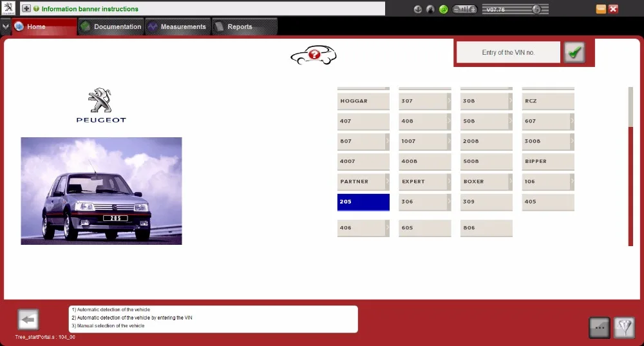
Task: Expand the 3008 model submenu arrow
Action: point(572,141)
